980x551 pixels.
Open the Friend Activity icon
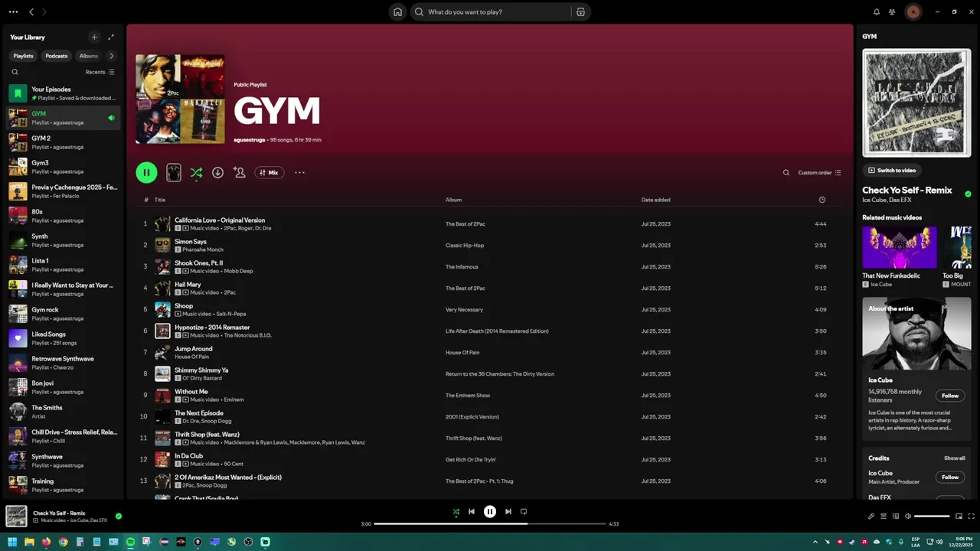coord(892,12)
